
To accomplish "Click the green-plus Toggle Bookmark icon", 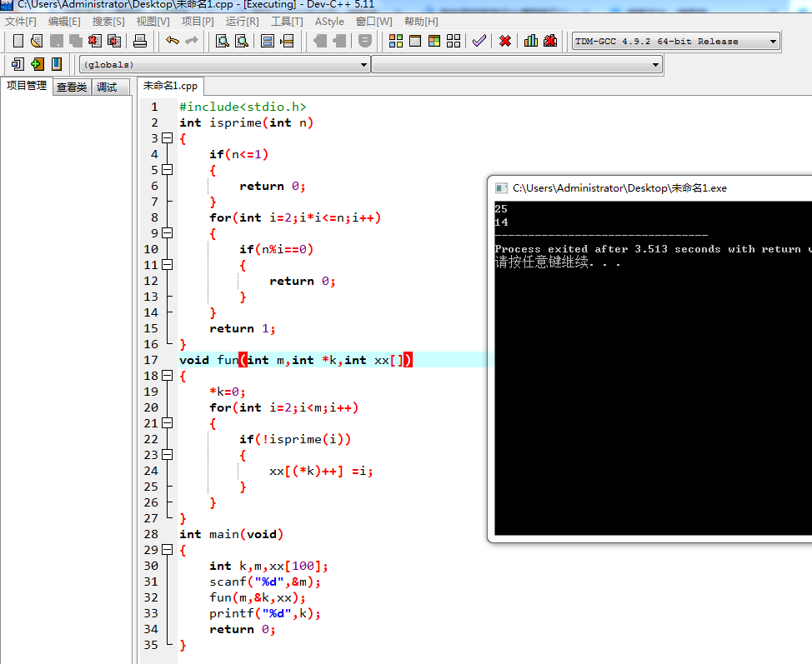I will (x=37, y=64).
